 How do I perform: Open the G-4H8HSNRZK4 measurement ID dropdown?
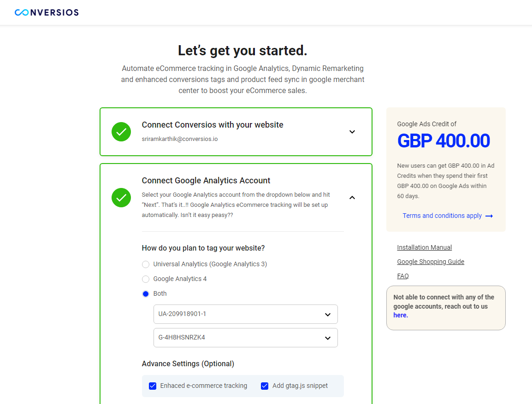click(246, 338)
